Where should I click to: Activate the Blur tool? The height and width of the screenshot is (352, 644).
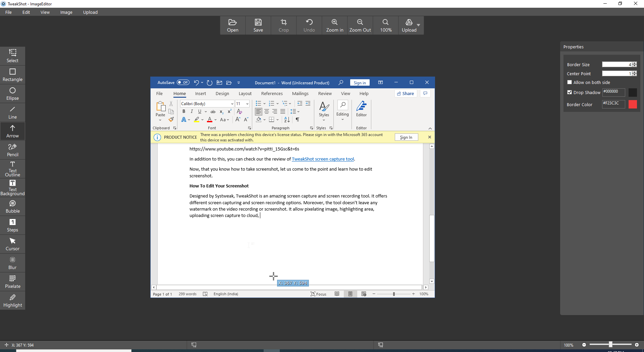pos(12,263)
